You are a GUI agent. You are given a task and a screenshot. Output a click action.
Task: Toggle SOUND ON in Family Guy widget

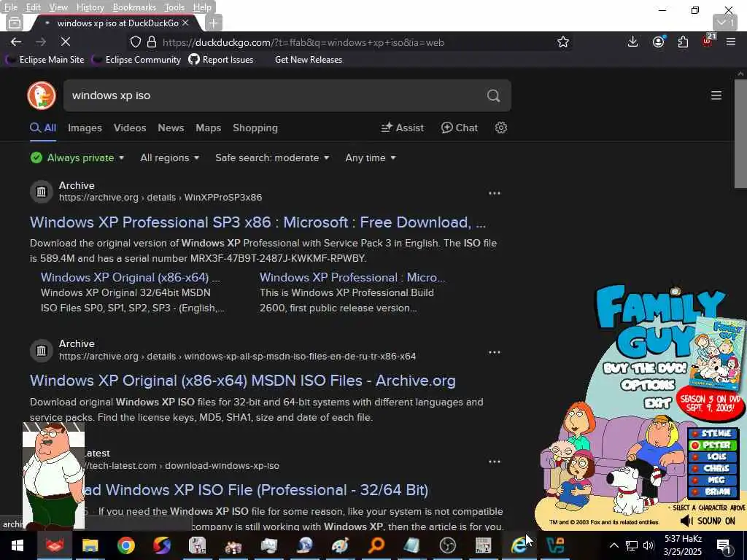[x=707, y=521]
